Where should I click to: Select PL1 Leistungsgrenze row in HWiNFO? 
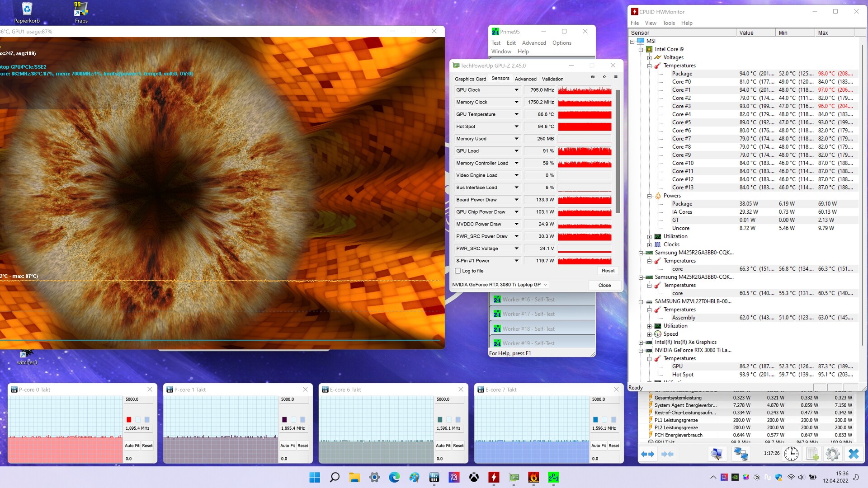[750, 420]
